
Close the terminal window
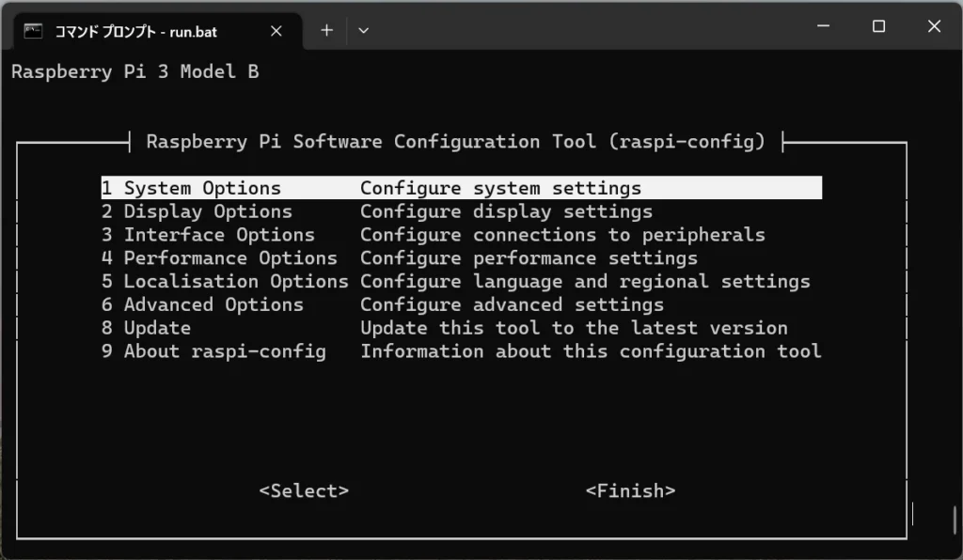[x=934, y=27]
